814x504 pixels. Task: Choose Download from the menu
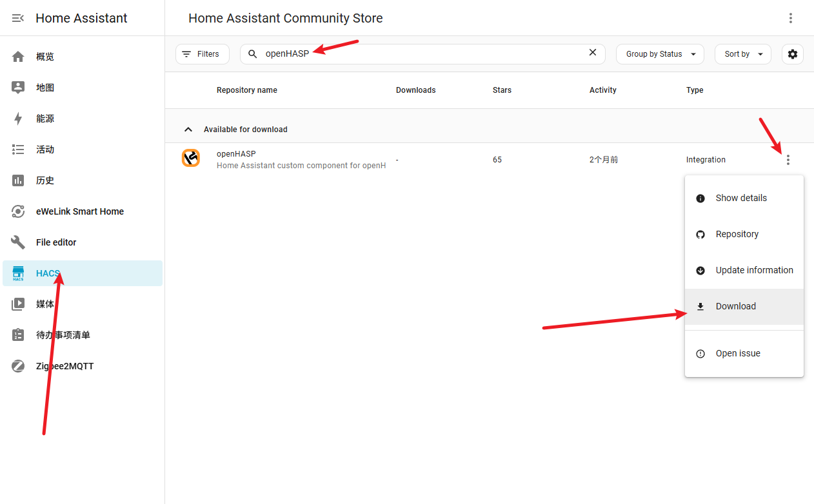pyautogui.click(x=744, y=306)
